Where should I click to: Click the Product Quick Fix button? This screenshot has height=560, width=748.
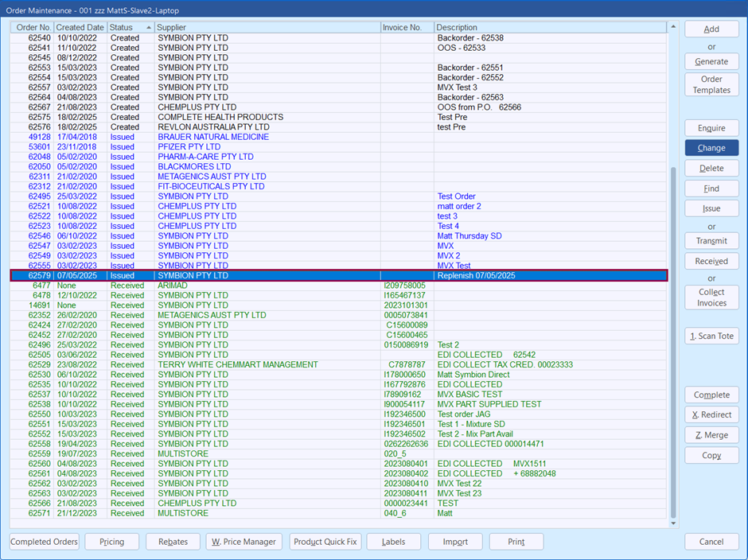325,542
